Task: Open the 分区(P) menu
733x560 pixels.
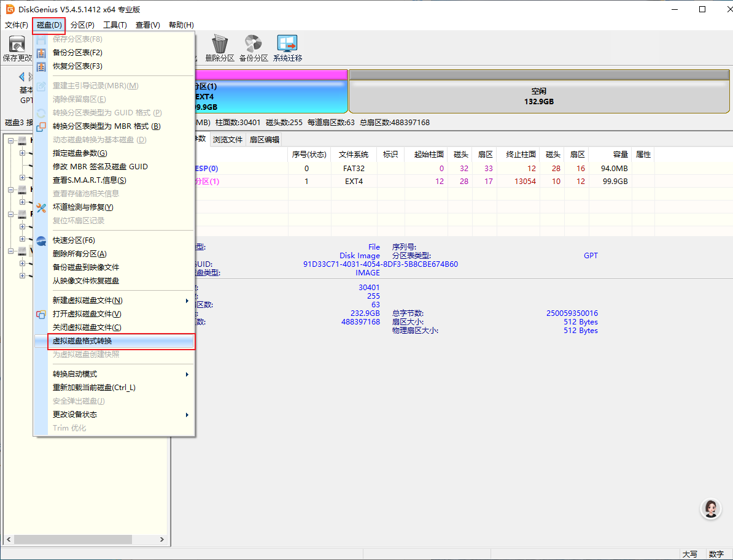Action: 82,25
